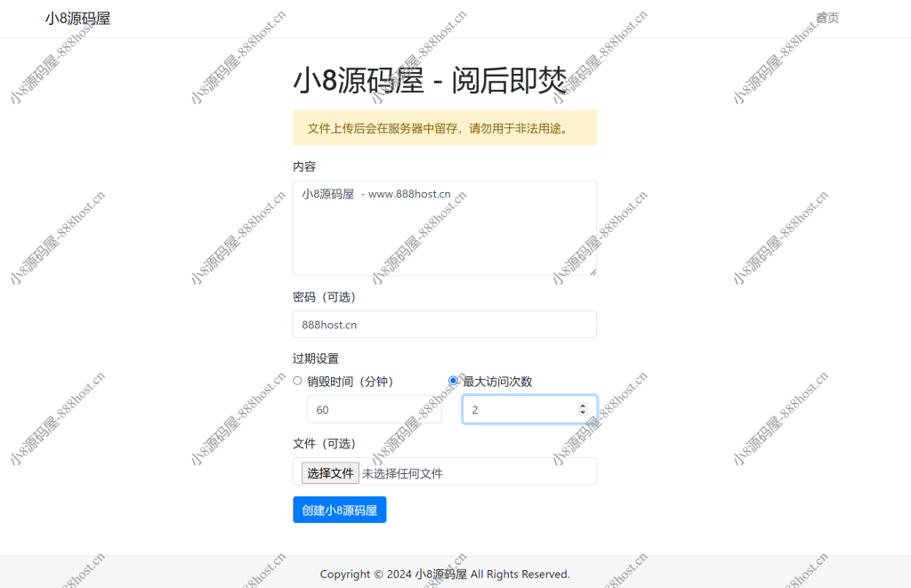911x588 pixels.
Task: Click the 最大访问次数 input showing 2
Action: click(x=529, y=409)
